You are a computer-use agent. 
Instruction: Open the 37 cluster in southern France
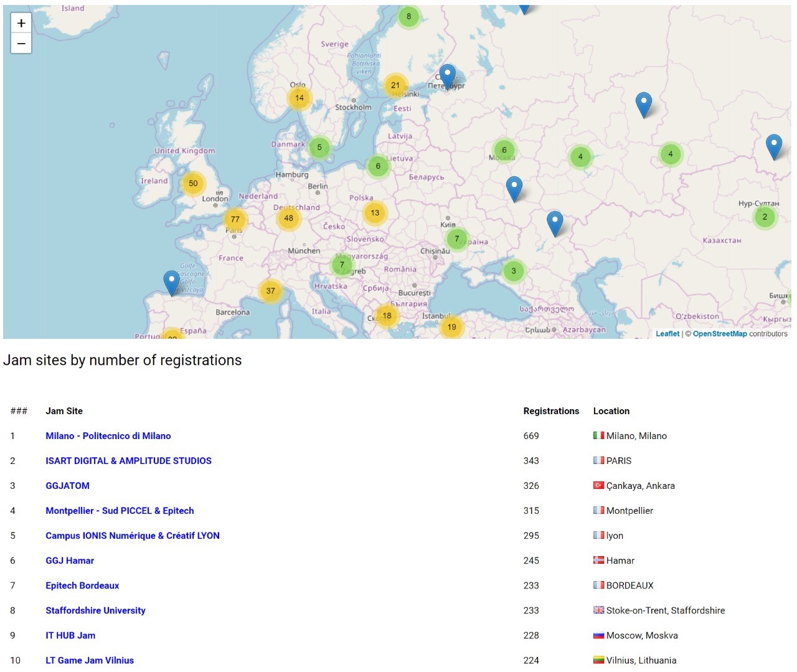click(270, 291)
